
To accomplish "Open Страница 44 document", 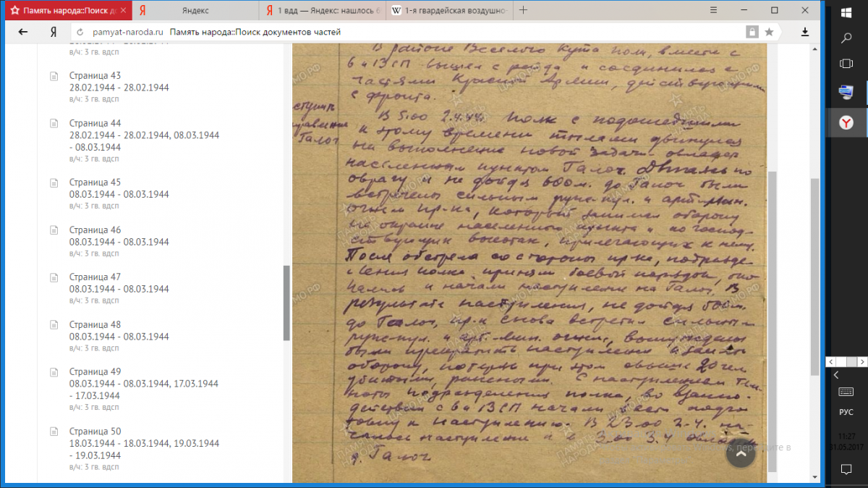I will 95,123.
